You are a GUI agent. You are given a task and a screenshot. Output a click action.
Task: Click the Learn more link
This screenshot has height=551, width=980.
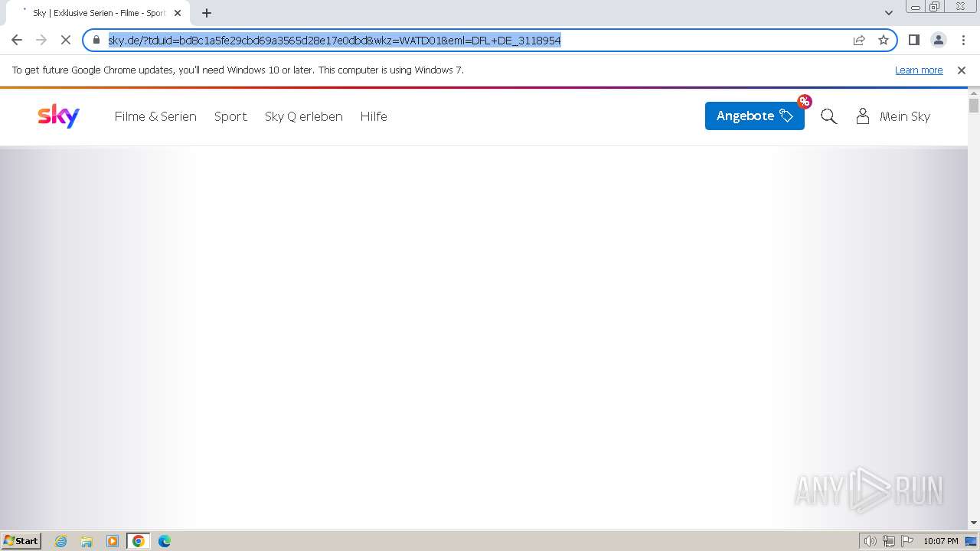point(919,70)
